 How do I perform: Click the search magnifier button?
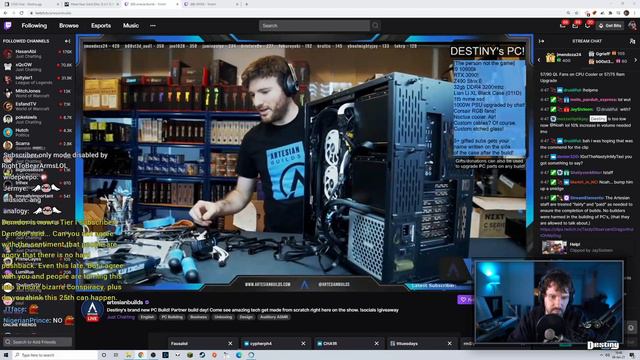375,26
